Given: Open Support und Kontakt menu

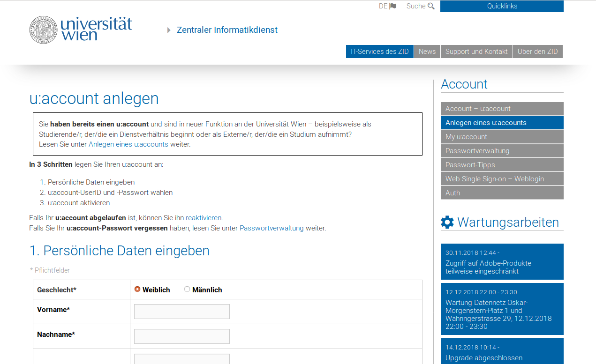Looking at the screenshot, I should (476, 52).
